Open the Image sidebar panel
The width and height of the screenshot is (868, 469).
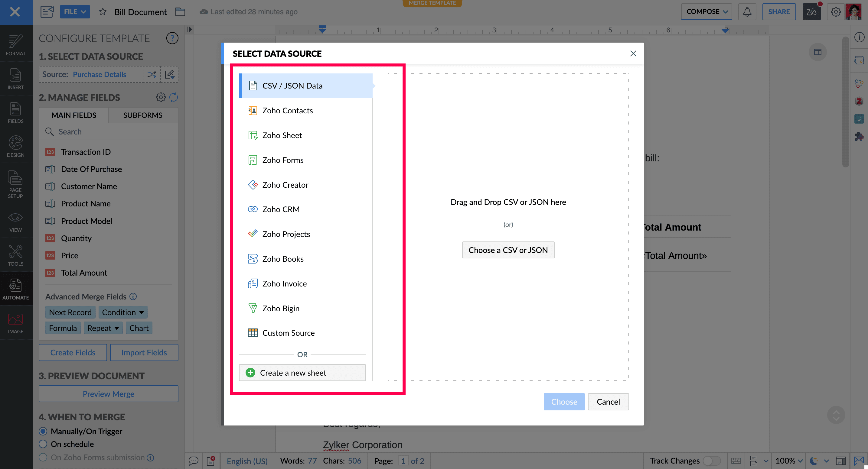click(15, 323)
